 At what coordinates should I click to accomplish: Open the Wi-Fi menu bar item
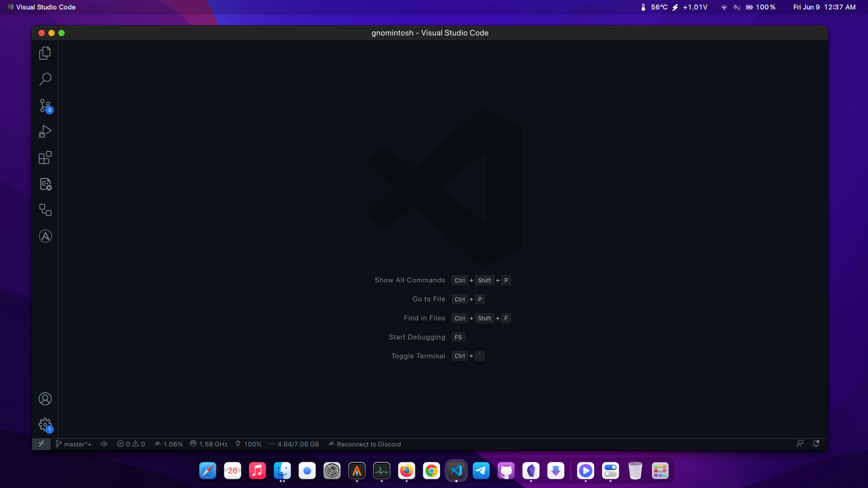click(x=724, y=7)
